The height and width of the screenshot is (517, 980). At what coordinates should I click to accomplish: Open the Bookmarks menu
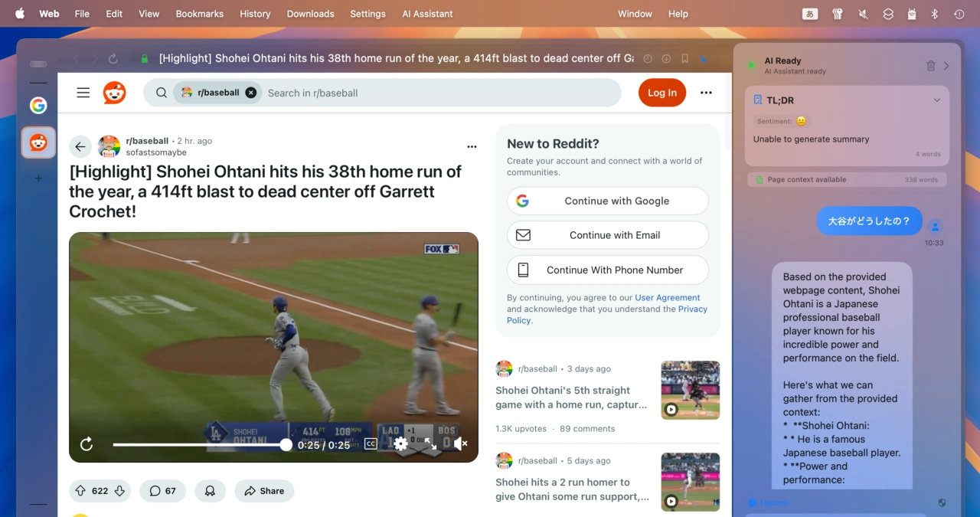coord(199,14)
